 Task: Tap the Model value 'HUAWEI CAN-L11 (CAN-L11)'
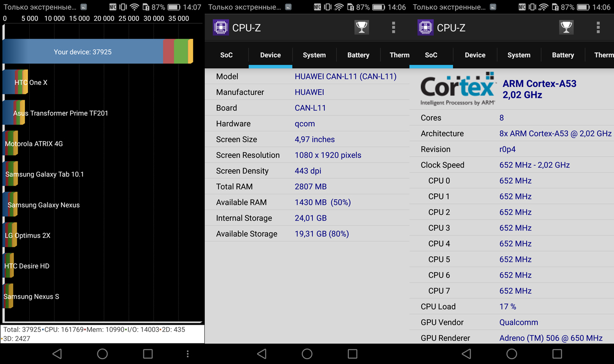pyautogui.click(x=345, y=76)
